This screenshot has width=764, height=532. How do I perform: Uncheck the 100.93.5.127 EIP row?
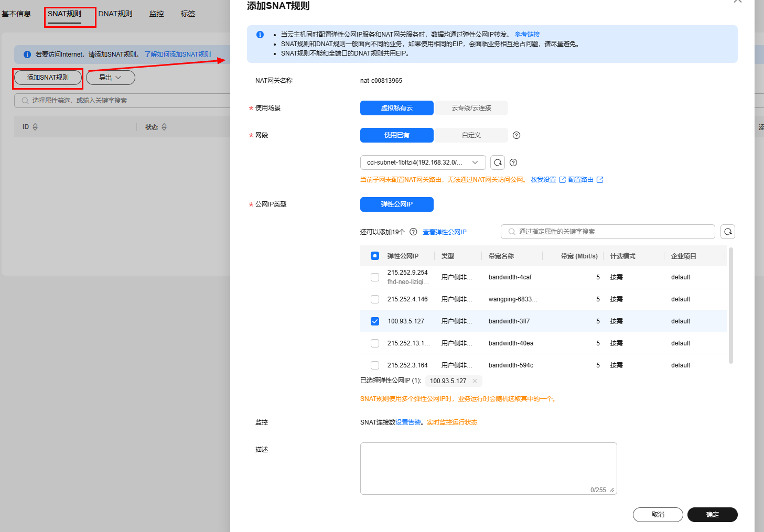pos(375,321)
